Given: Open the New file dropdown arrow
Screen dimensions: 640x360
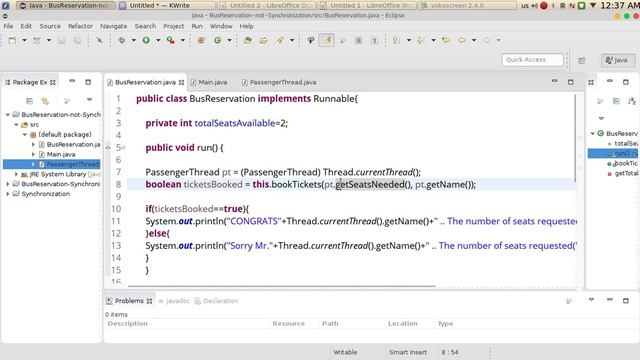Looking at the screenshot, I should coord(24,40).
